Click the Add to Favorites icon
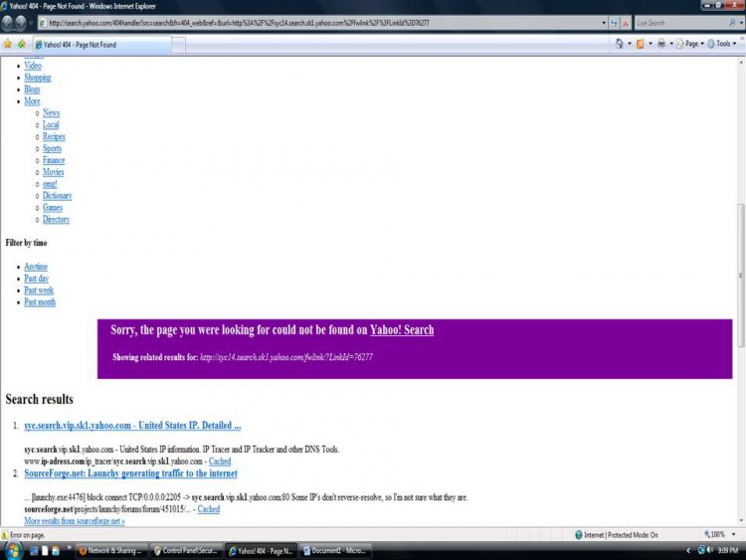Screen dimensions: 746x560 (22, 44)
